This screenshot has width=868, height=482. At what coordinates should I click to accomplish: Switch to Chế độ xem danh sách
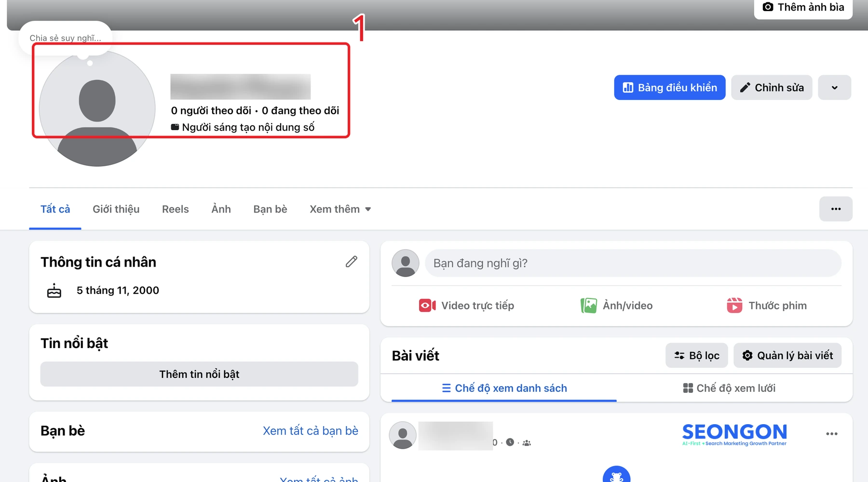[x=504, y=388]
